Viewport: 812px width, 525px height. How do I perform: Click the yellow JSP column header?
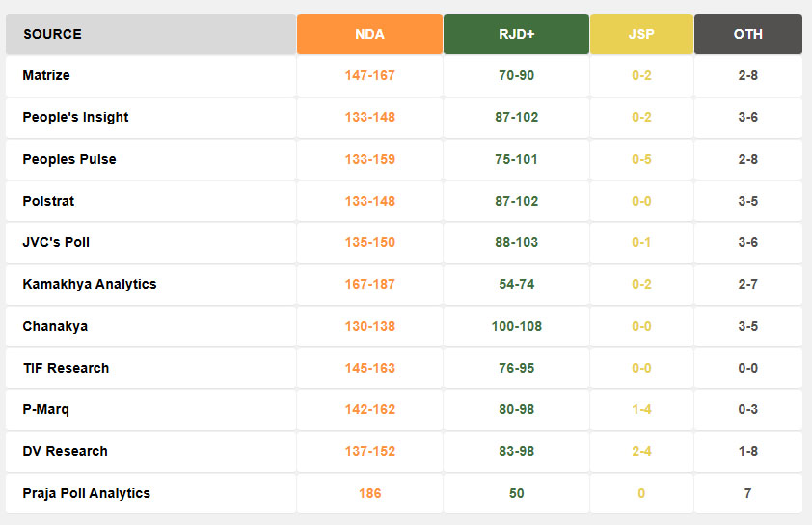pyautogui.click(x=641, y=34)
